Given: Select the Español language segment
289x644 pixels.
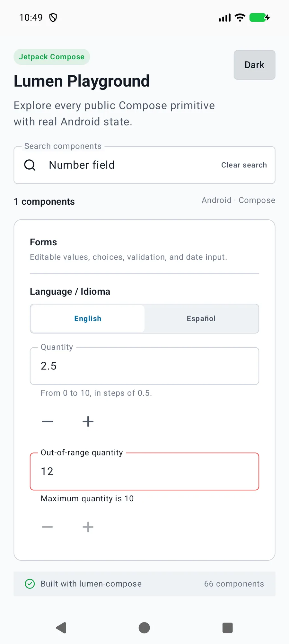Looking at the screenshot, I should pyautogui.click(x=201, y=318).
